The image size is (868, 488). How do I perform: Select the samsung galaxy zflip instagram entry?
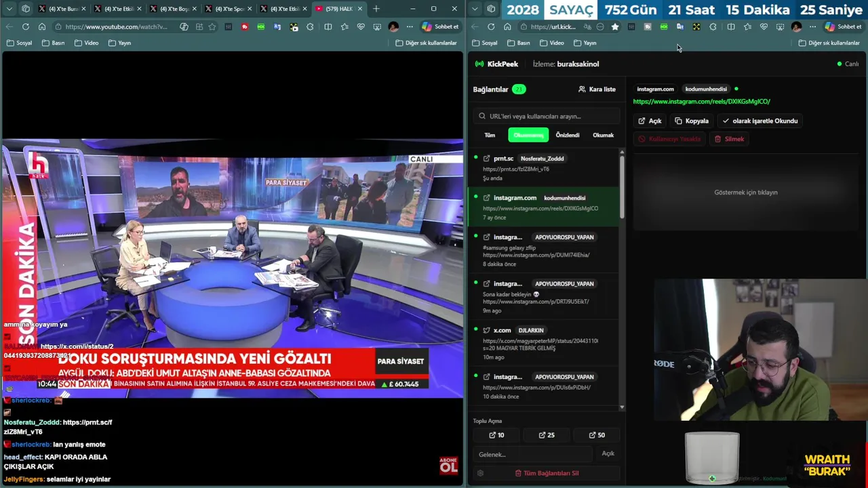pos(544,250)
